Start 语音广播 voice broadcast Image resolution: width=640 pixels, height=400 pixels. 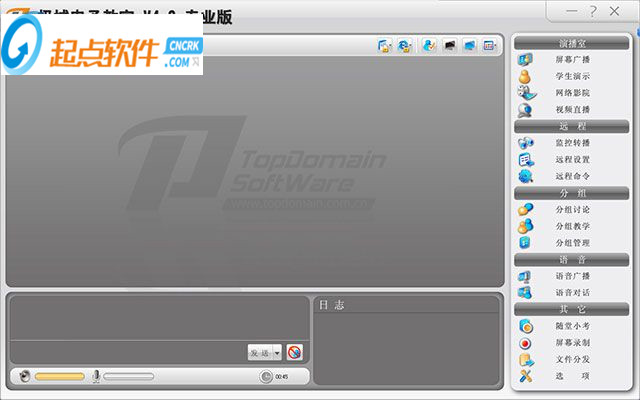(x=571, y=276)
